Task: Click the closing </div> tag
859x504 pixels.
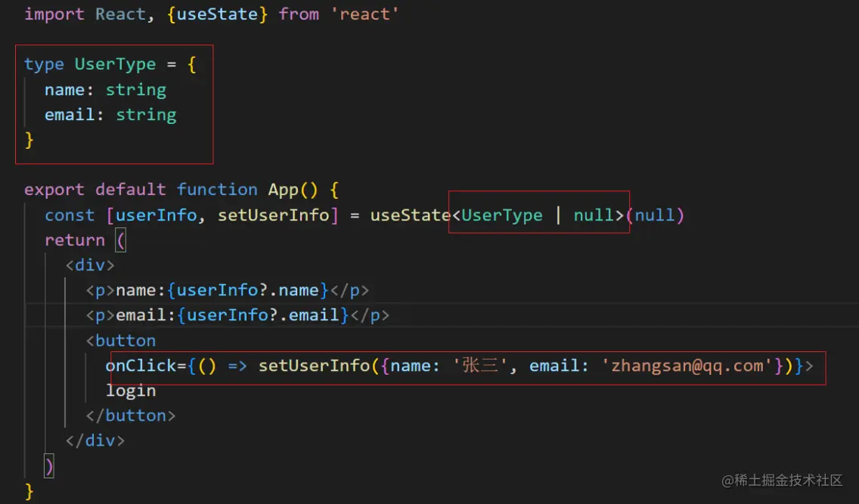Action: click(x=95, y=441)
